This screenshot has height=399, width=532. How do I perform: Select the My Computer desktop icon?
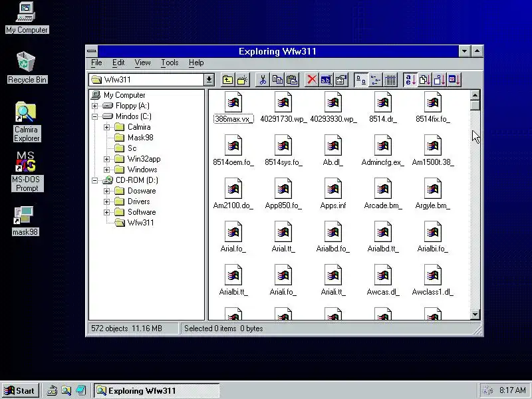27,18
